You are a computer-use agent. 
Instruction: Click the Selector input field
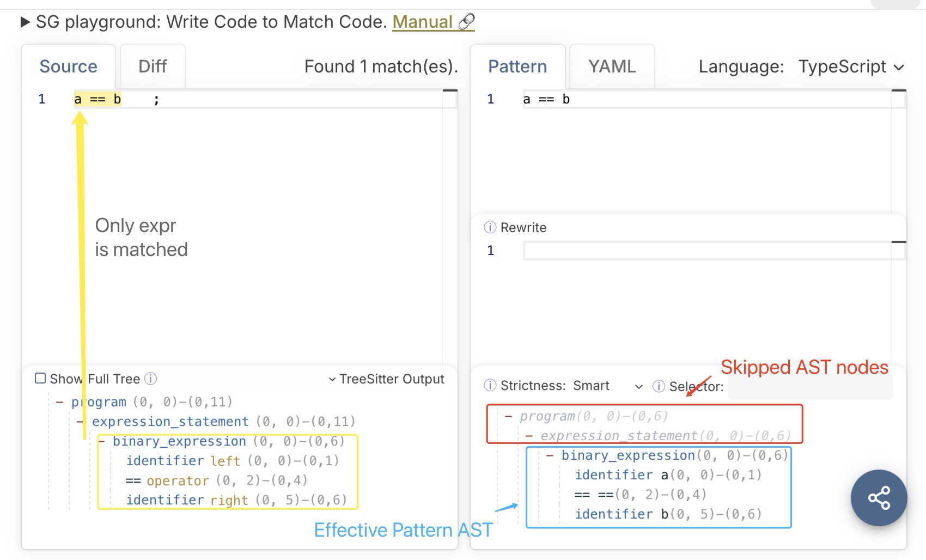(809, 387)
